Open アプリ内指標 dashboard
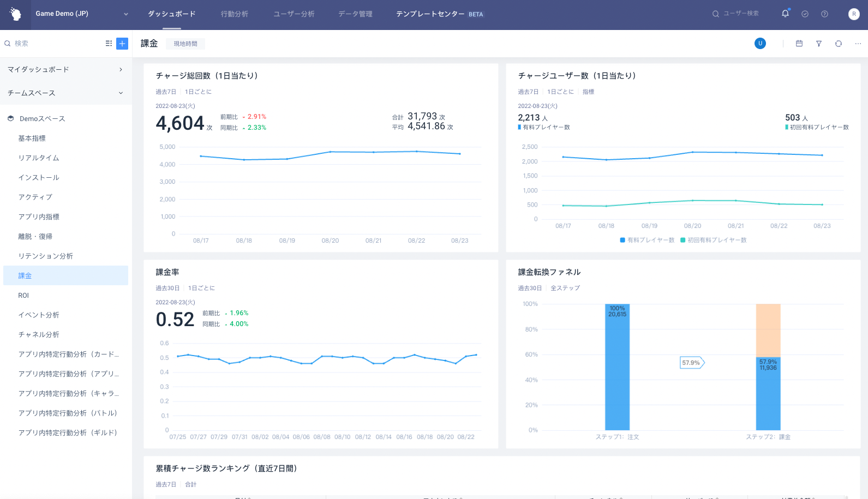 (39, 217)
